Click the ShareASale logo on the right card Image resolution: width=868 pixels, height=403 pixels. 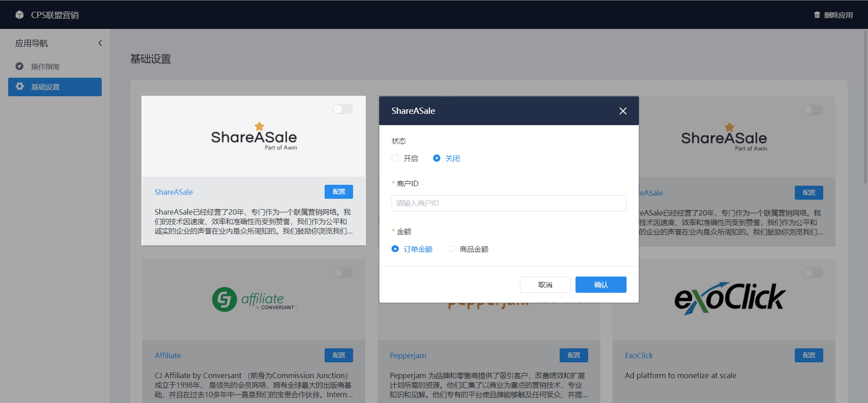[x=724, y=137]
